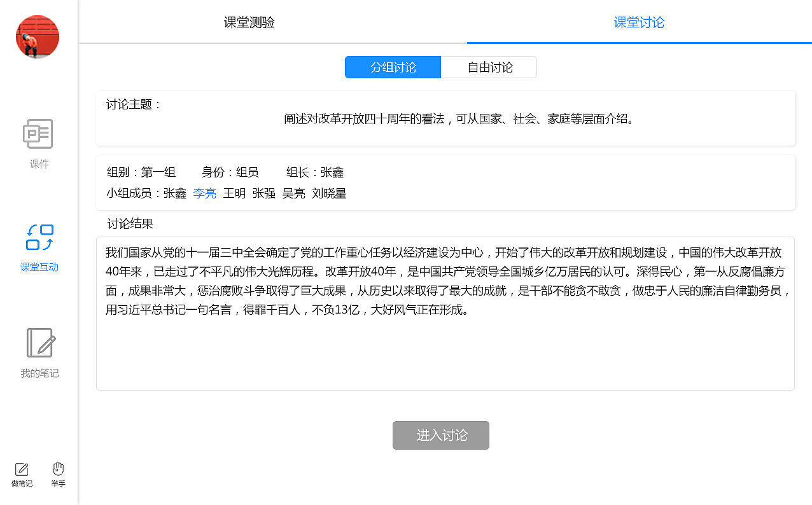Click member name 张强
The image size is (812, 505).
pos(263,193)
